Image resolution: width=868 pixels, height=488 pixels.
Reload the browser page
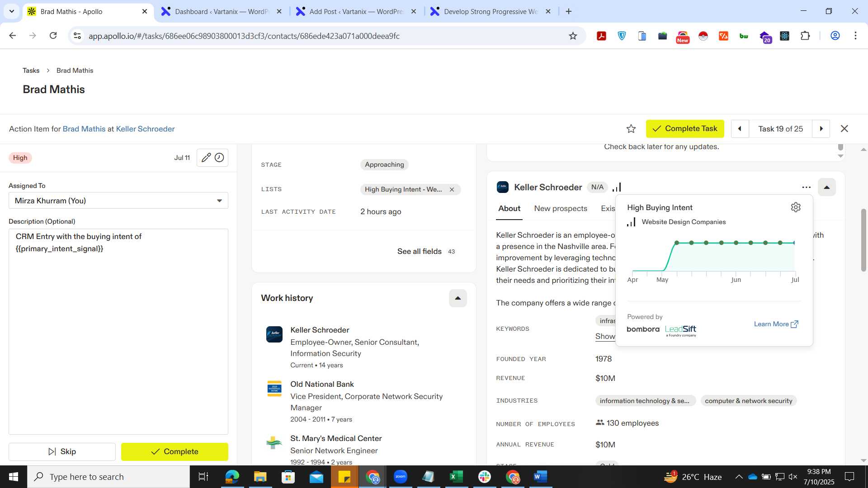click(53, 36)
